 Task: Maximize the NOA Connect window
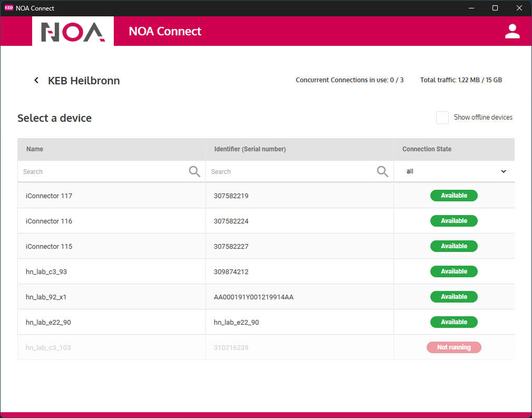point(495,8)
